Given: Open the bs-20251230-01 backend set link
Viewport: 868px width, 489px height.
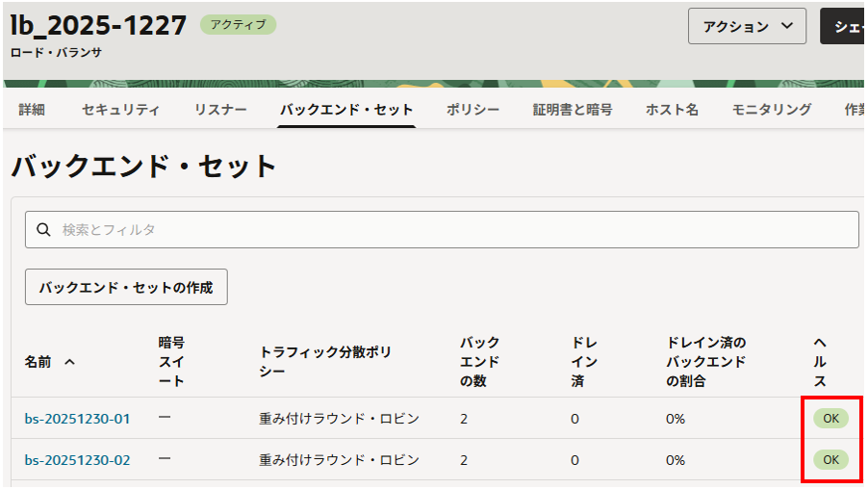Looking at the screenshot, I should click(x=77, y=419).
